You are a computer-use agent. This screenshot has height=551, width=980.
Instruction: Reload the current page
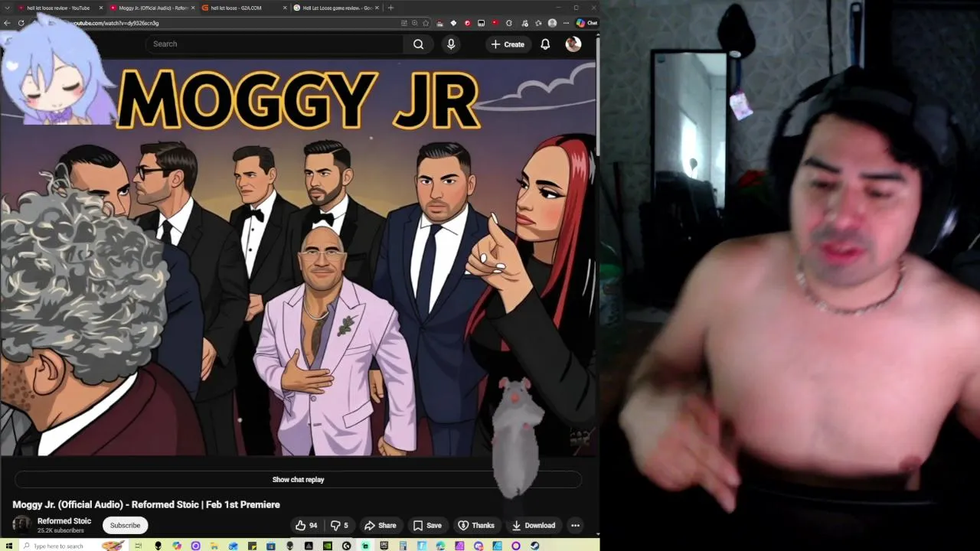(21, 23)
